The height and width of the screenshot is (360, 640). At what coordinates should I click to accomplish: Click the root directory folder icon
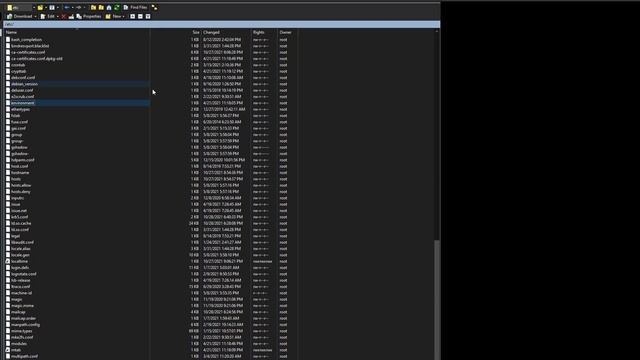coord(101,7)
